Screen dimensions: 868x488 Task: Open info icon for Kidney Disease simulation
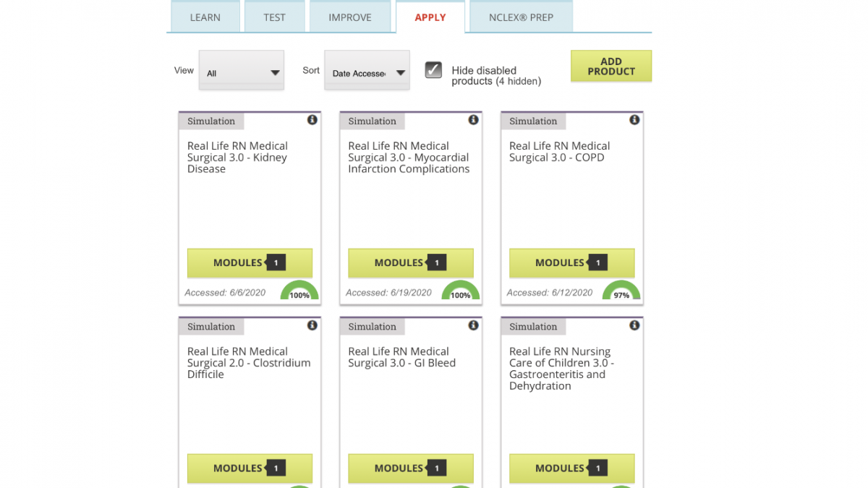tap(312, 120)
